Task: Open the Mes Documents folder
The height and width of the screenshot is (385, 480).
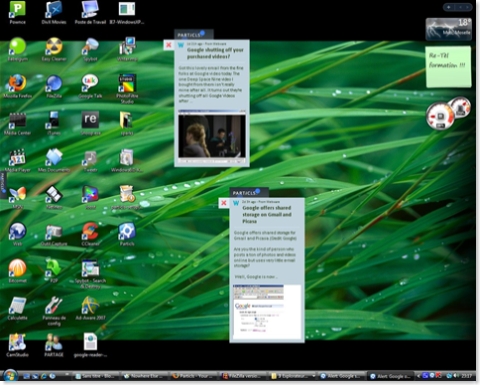Action: point(54,160)
